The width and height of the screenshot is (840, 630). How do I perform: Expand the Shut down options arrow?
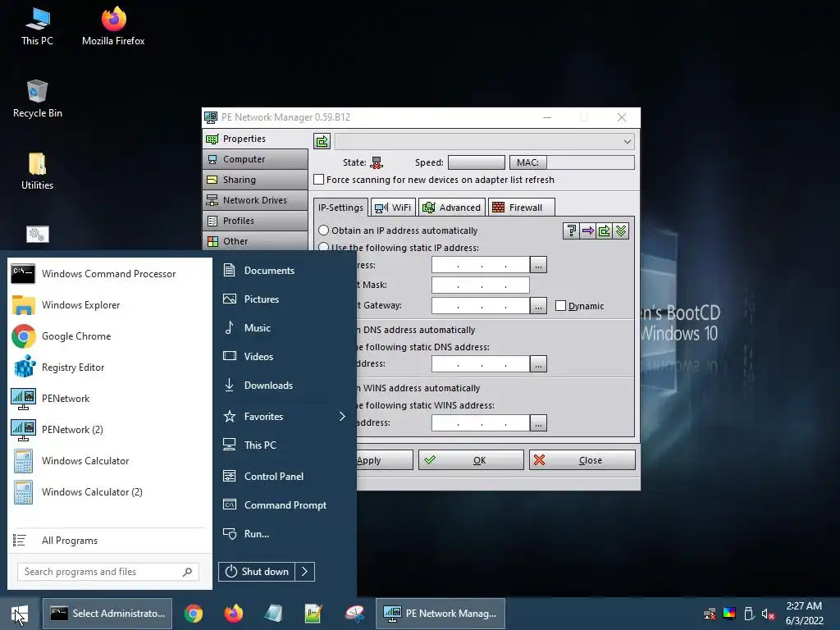(305, 572)
